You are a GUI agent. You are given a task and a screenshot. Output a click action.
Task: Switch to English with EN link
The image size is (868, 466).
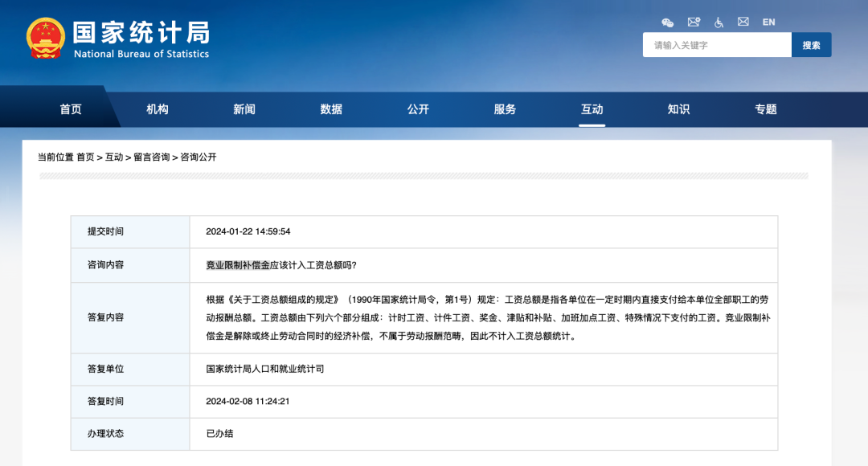(768, 22)
